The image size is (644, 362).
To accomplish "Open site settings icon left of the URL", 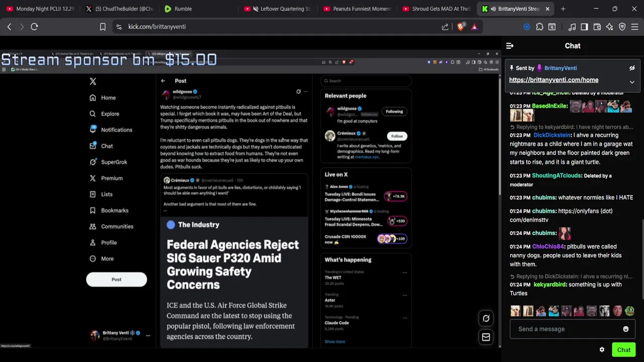I will [x=119, y=27].
